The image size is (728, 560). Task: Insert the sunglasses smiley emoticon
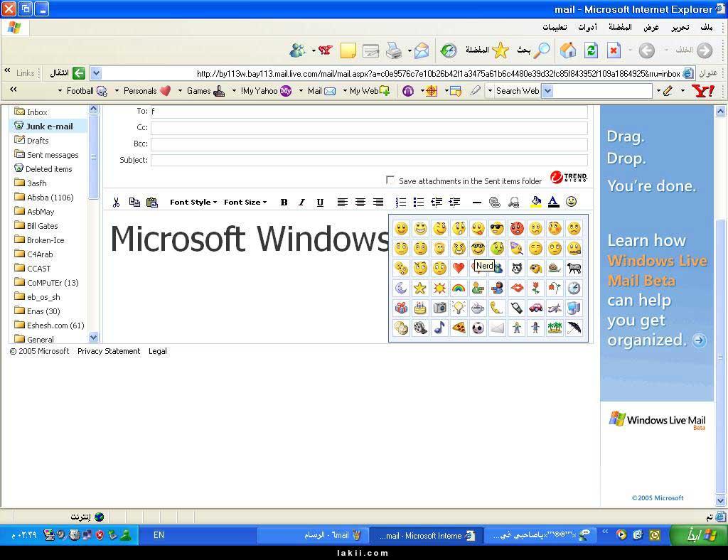click(x=497, y=228)
